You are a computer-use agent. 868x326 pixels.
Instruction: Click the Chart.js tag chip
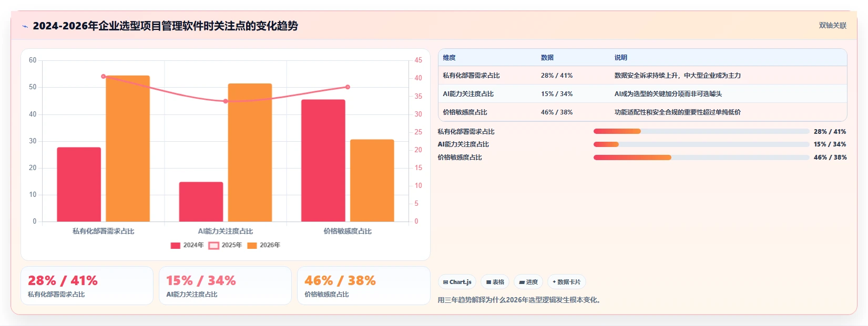(x=457, y=282)
